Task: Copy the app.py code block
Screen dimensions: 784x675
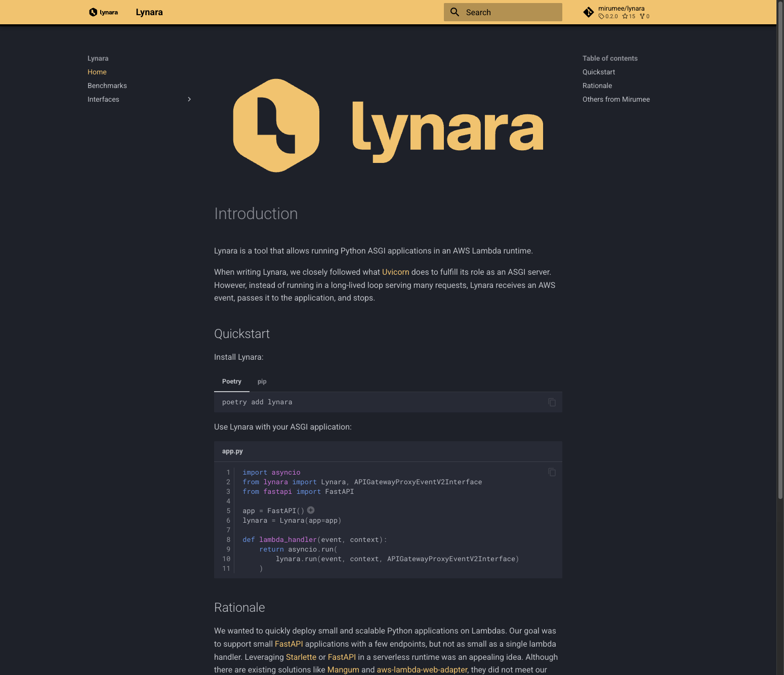Action: [x=552, y=472]
